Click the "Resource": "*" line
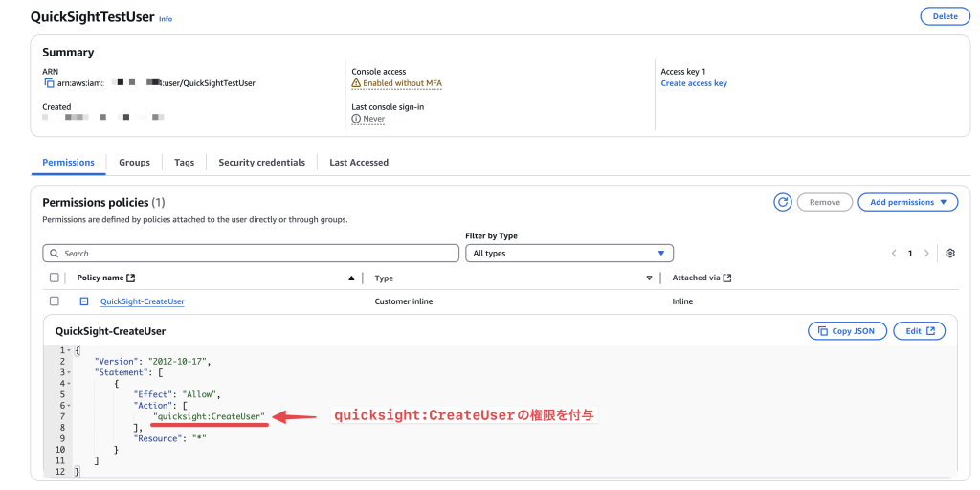980x490 pixels. (x=170, y=438)
